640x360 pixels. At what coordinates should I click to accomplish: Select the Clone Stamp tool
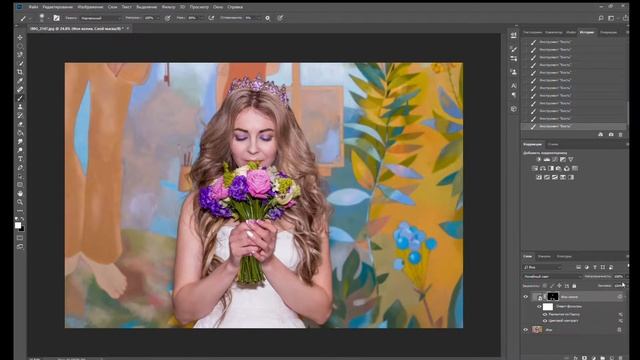(x=20, y=107)
